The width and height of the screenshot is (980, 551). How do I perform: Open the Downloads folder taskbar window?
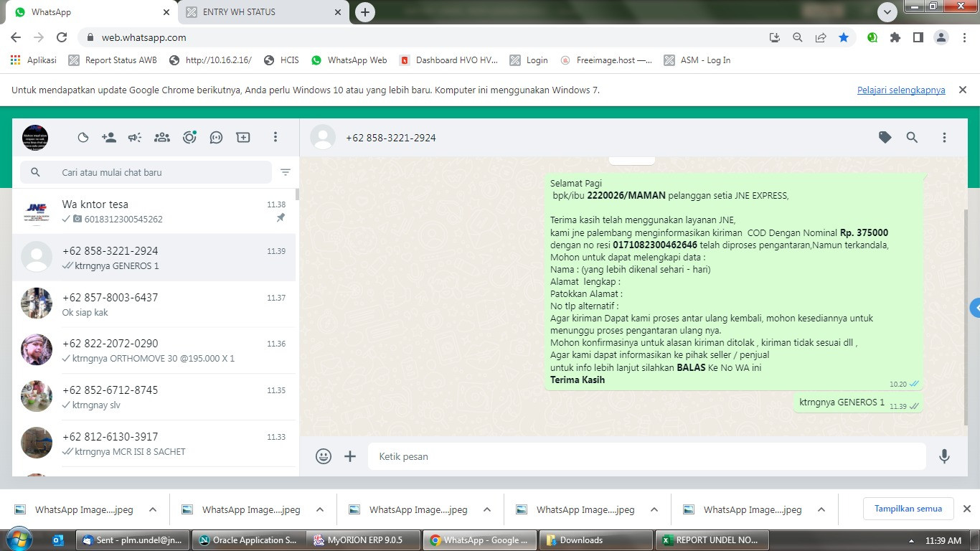[x=595, y=540]
